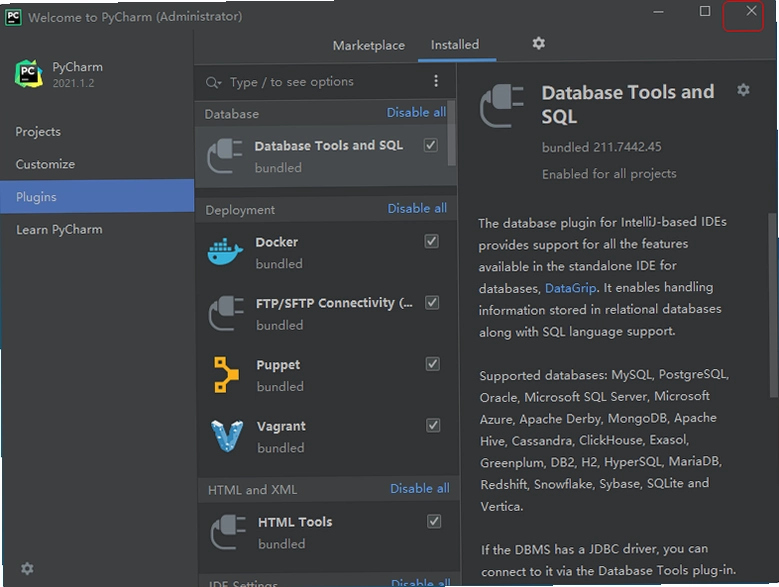Viewport: 779px width, 587px height.
Task: Disable all Deployment plugins
Action: tap(417, 209)
